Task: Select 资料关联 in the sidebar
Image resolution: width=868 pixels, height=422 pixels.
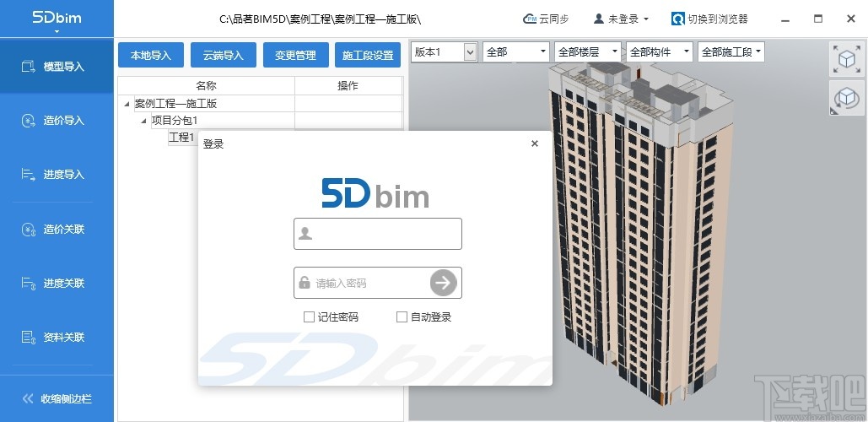Action: [57, 337]
